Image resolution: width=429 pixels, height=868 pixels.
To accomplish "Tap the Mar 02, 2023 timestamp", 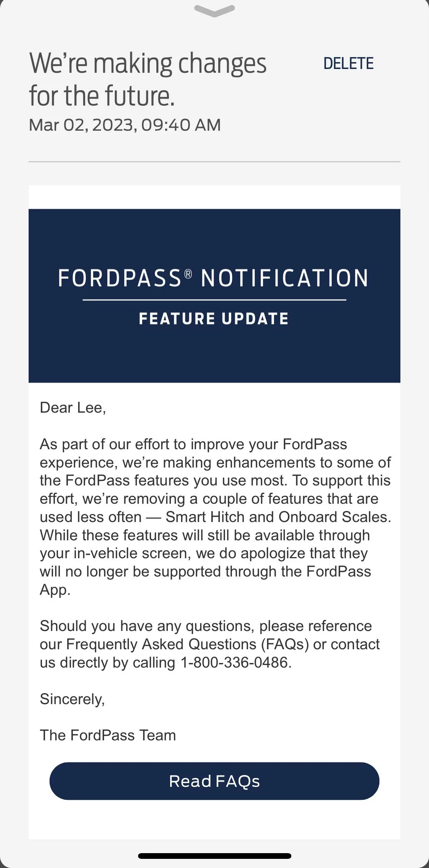I will [x=125, y=125].
